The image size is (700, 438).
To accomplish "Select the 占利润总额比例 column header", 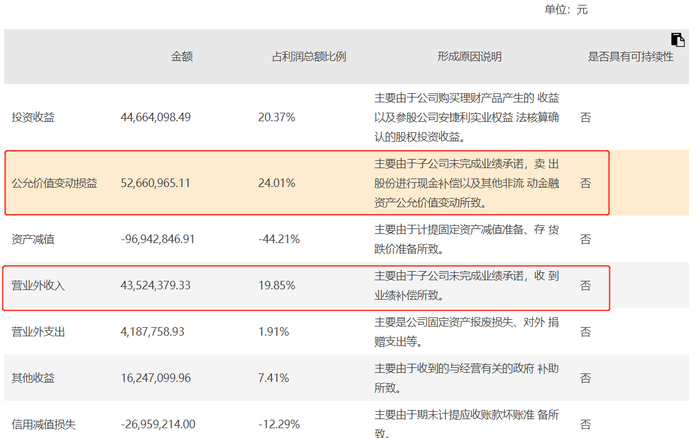I will click(309, 57).
